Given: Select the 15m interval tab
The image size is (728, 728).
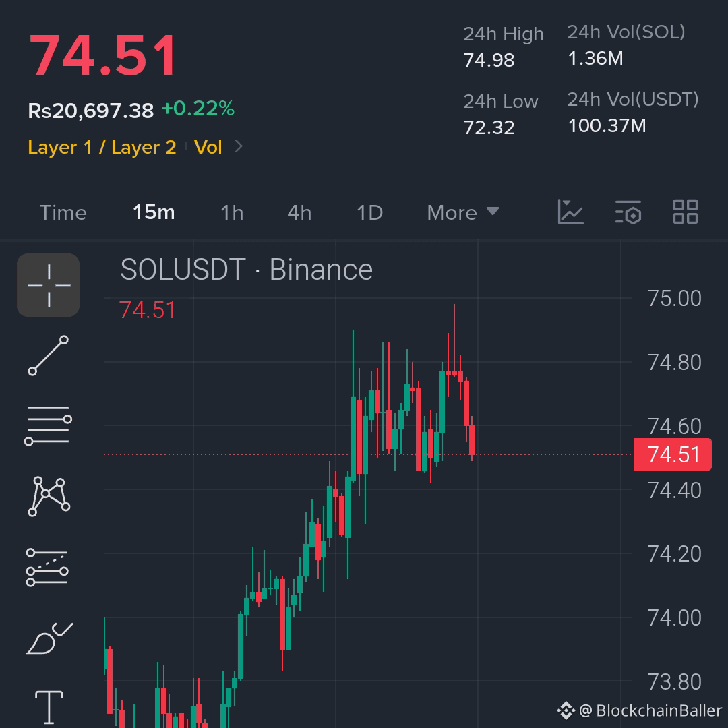Looking at the screenshot, I should tap(154, 212).
